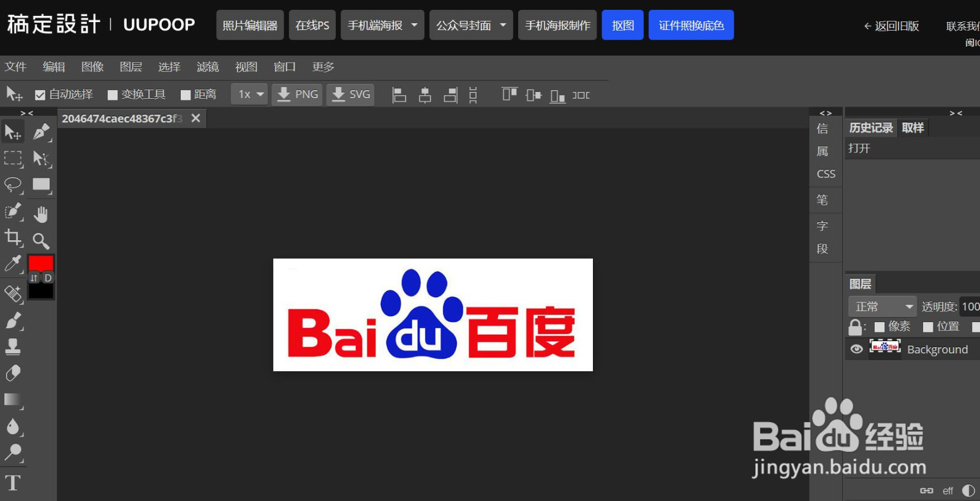980x501 pixels.
Task: Click the align bottom edges icon
Action: pyautogui.click(x=557, y=96)
